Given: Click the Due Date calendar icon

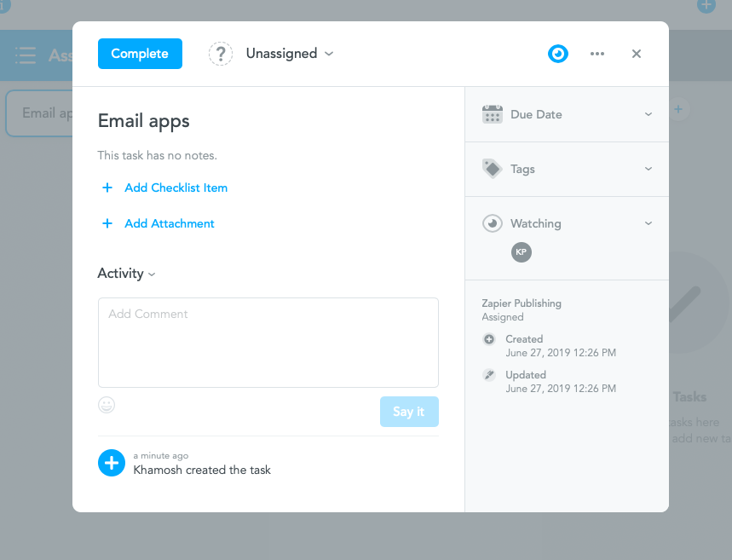Looking at the screenshot, I should (x=492, y=114).
